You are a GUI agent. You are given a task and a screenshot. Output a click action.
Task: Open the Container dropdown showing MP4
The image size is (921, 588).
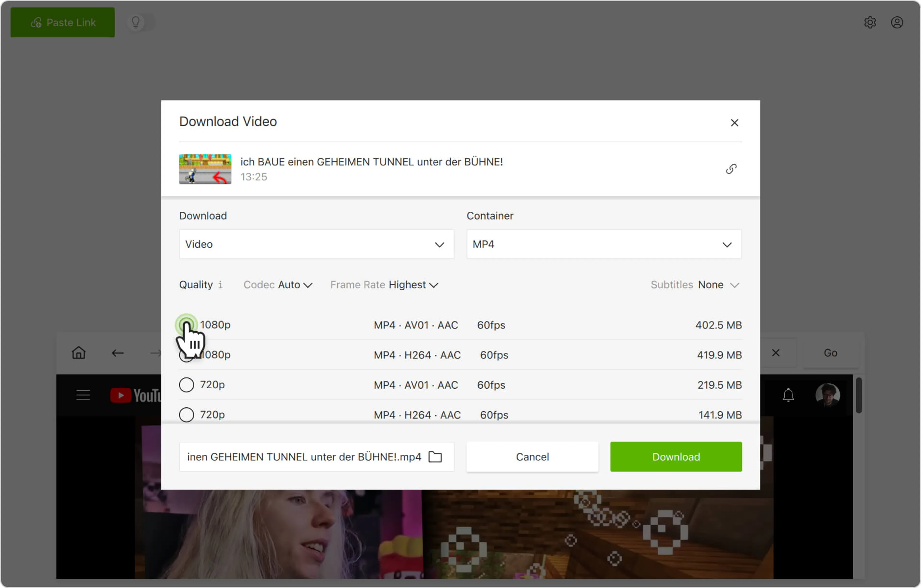(603, 244)
